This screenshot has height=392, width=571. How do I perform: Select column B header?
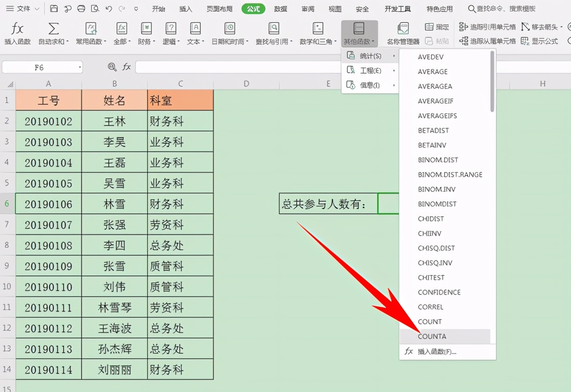[115, 84]
